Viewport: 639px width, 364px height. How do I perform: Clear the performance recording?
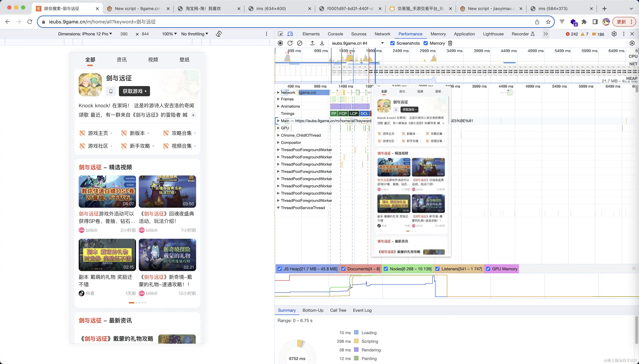(299, 43)
